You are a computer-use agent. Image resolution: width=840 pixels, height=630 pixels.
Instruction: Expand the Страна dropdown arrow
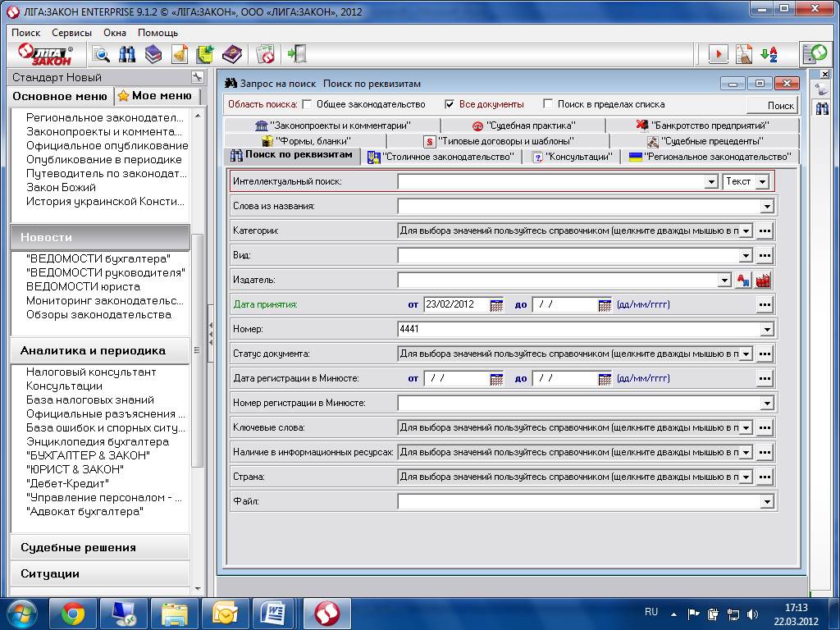click(x=746, y=477)
